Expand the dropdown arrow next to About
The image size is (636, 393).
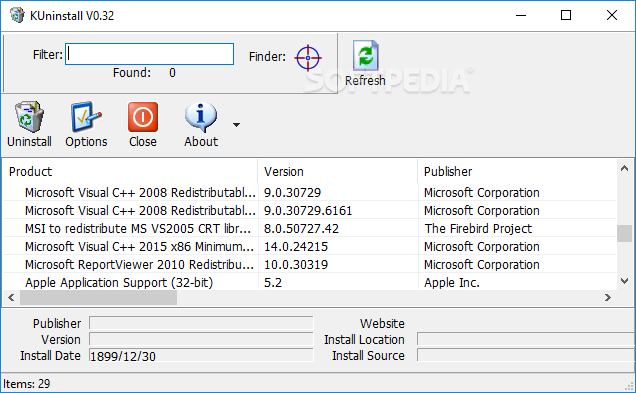[x=236, y=125]
